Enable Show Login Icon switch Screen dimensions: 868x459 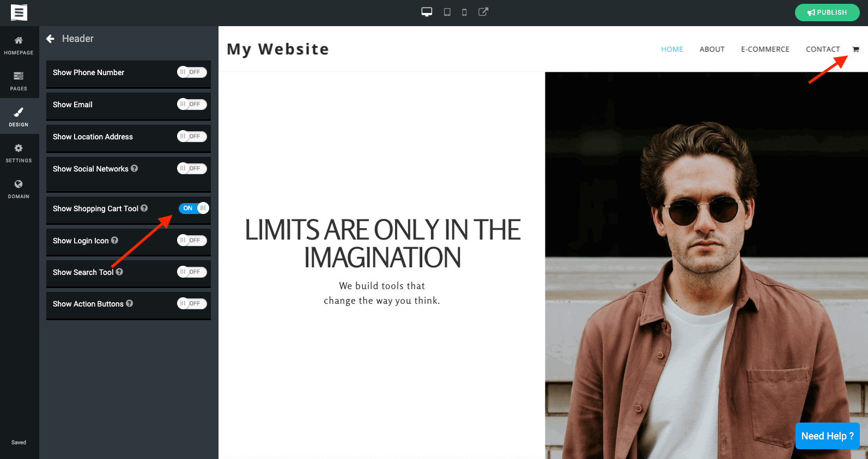[192, 240]
